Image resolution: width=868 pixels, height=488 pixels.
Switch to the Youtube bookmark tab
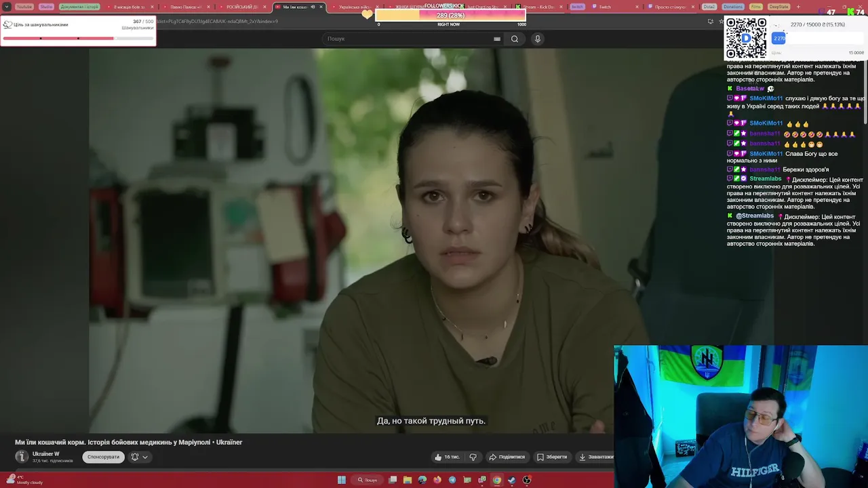pos(24,7)
